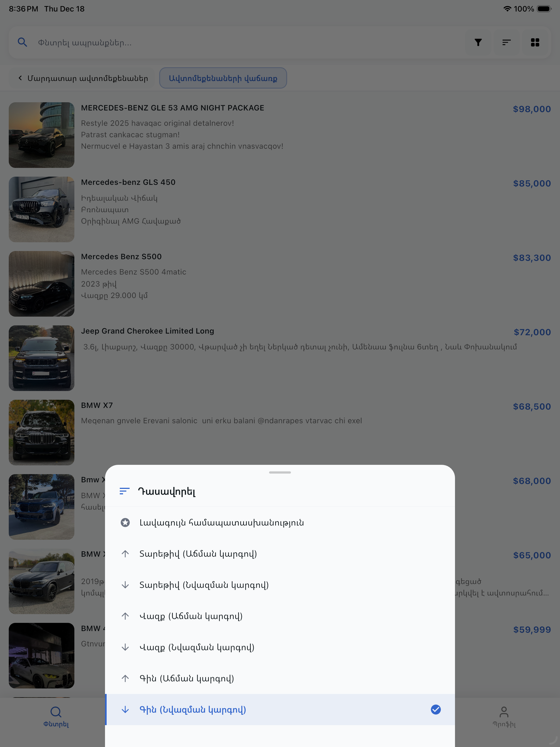The width and height of the screenshot is (560, 747).
Task: Choose Վազք (Նվազման կարգով) option
Action: coord(280,647)
